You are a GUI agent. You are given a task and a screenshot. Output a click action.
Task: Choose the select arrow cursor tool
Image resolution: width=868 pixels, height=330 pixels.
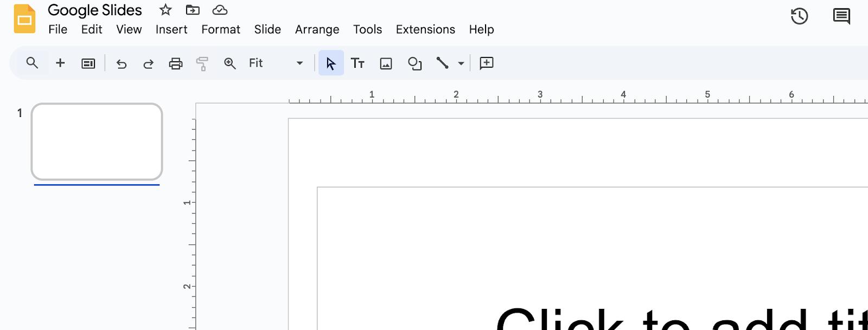coord(331,63)
